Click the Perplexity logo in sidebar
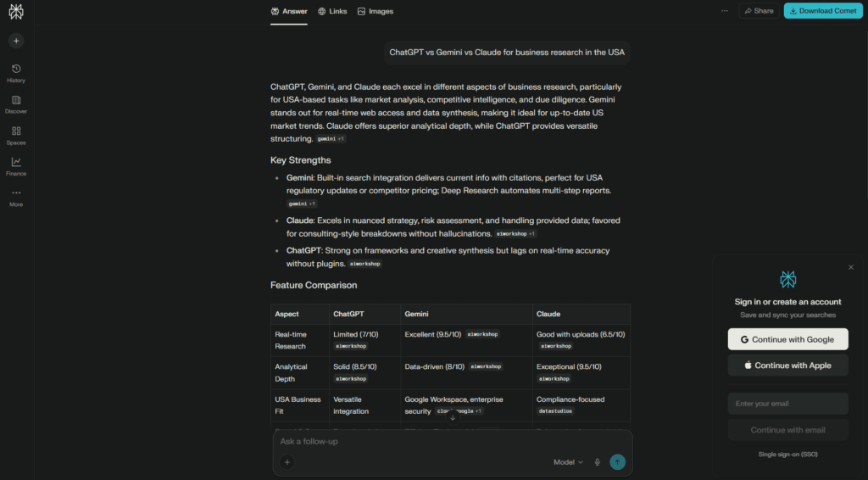 click(16, 12)
